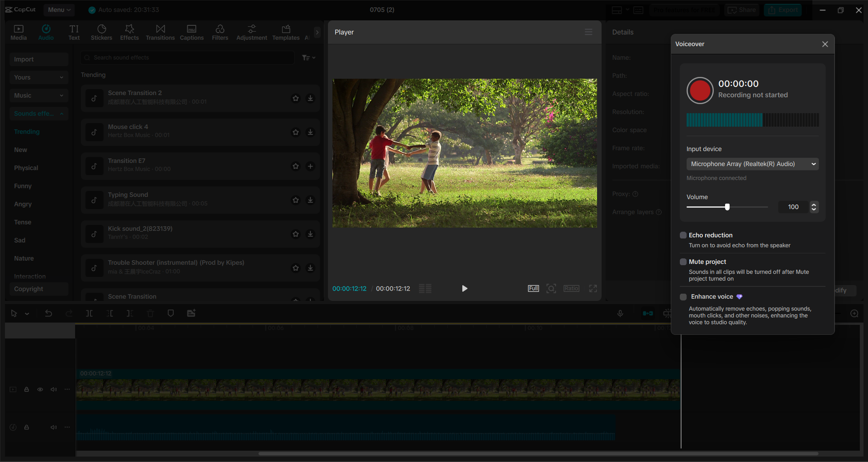Screen dimensions: 868x462
Task: Click the Export button
Action: (x=783, y=10)
